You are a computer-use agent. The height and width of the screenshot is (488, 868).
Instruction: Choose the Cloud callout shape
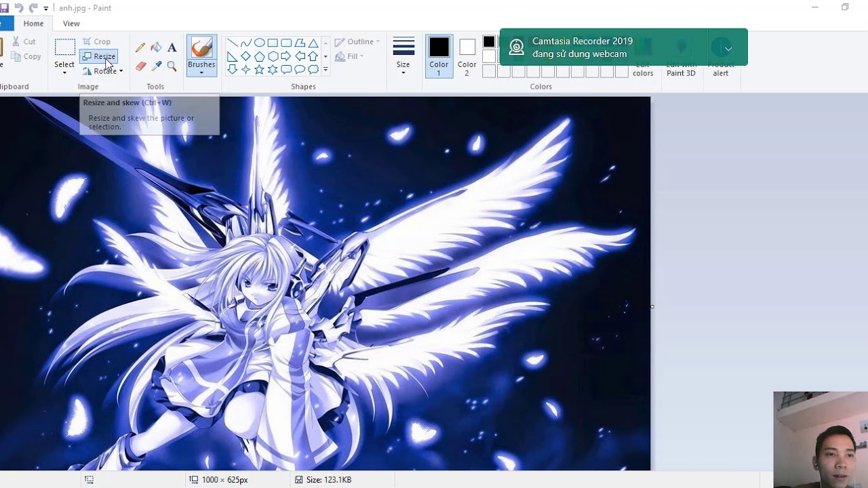click(313, 69)
